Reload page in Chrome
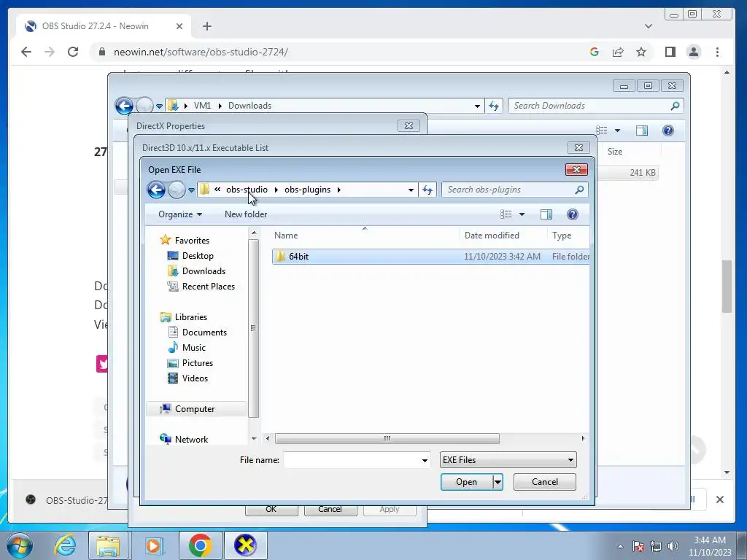 click(x=73, y=52)
